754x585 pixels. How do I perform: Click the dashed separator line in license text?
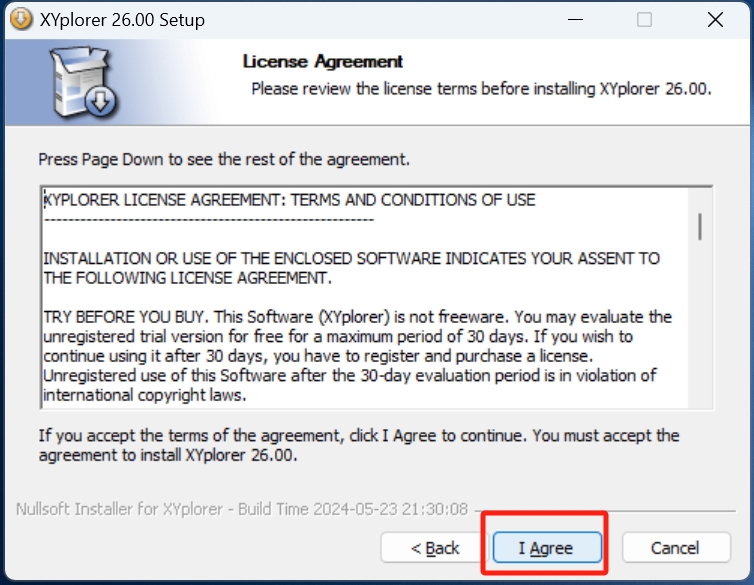click(x=208, y=218)
